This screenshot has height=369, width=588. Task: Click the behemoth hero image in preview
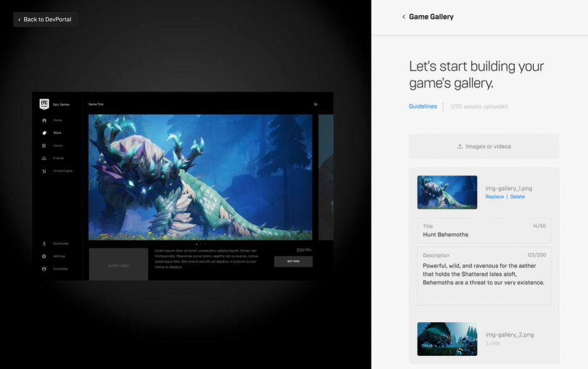click(x=200, y=177)
